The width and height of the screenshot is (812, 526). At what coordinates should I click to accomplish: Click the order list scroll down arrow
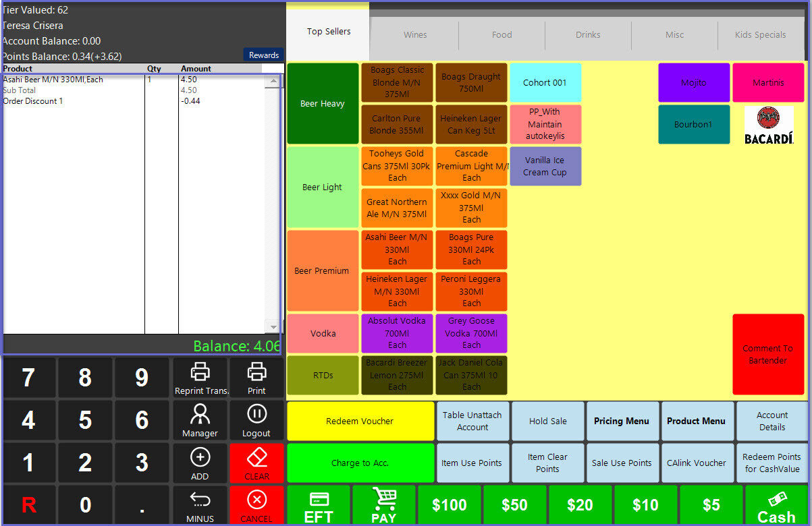(273, 327)
